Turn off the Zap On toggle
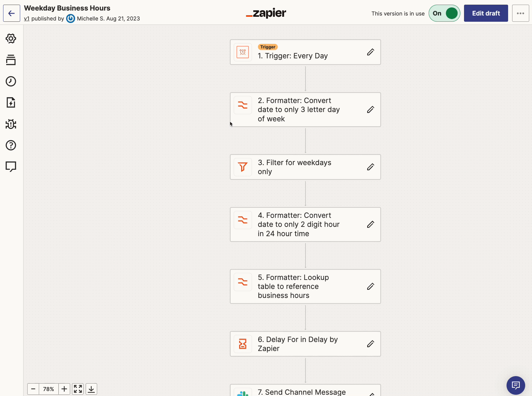532x396 pixels. pos(444,13)
